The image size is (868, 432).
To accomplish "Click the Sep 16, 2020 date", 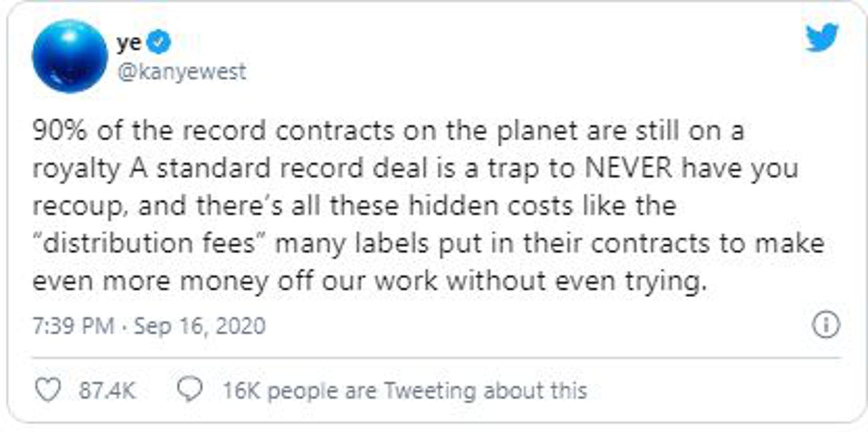I will [x=200, y=326].
